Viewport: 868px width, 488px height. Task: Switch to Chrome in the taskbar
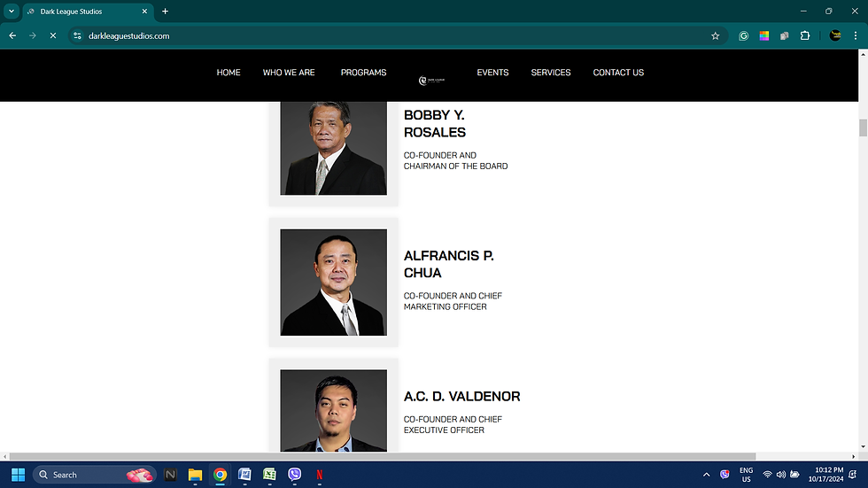click(220, 475)
